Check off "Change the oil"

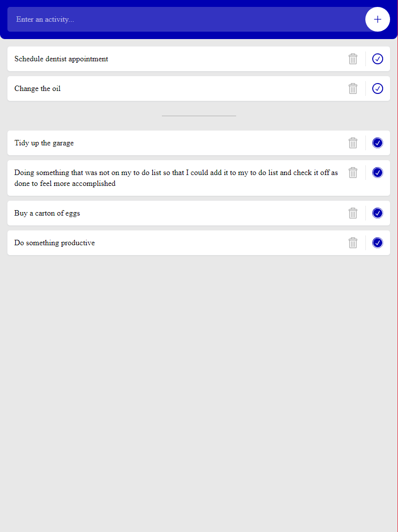(x=377, y=89)
